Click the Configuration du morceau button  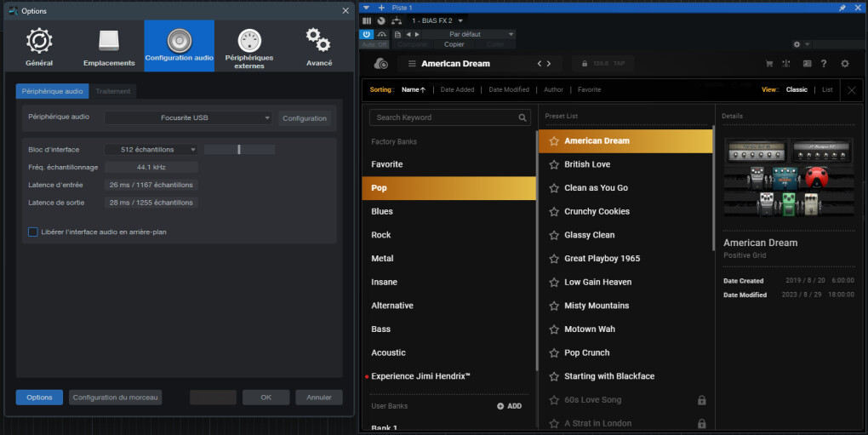(x=116, y=398)
